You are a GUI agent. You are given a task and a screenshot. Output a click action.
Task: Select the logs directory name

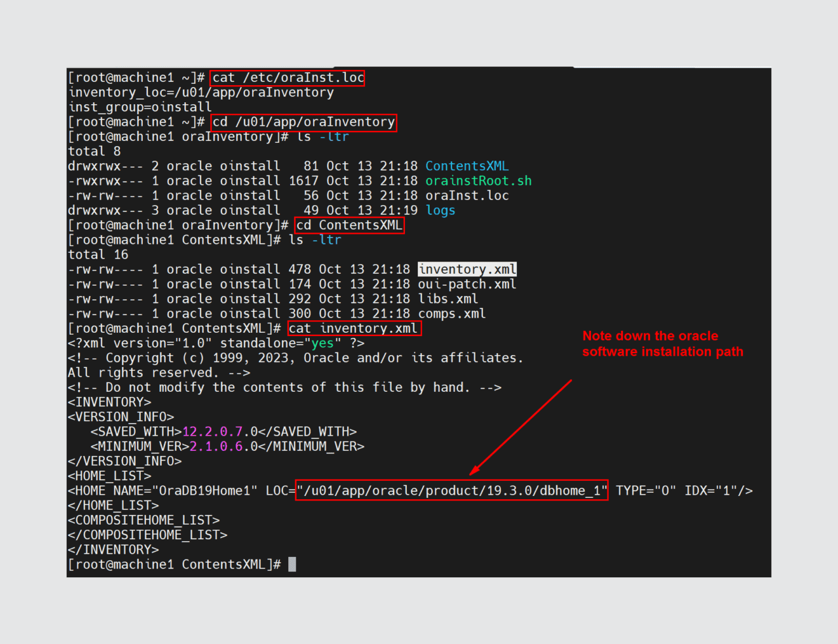point(441,210)
